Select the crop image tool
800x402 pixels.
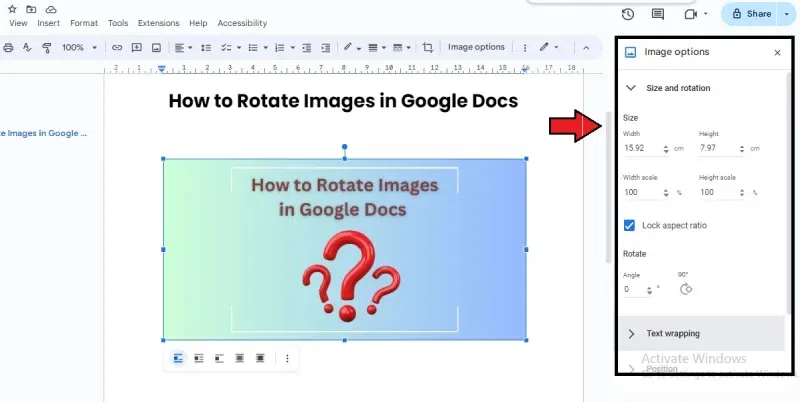click(428, 47)
